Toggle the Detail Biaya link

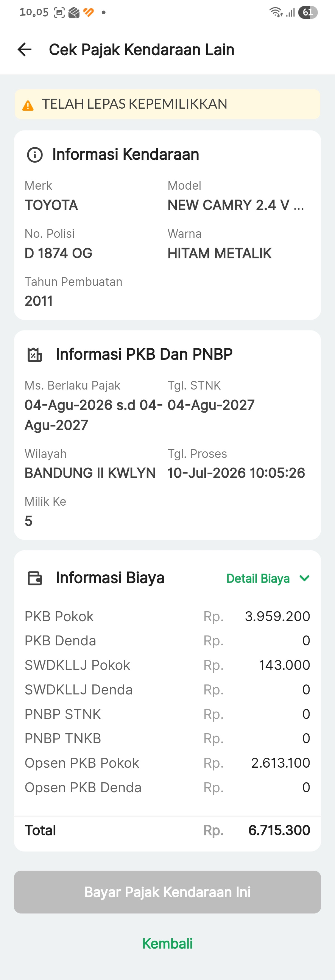[258, 579]
